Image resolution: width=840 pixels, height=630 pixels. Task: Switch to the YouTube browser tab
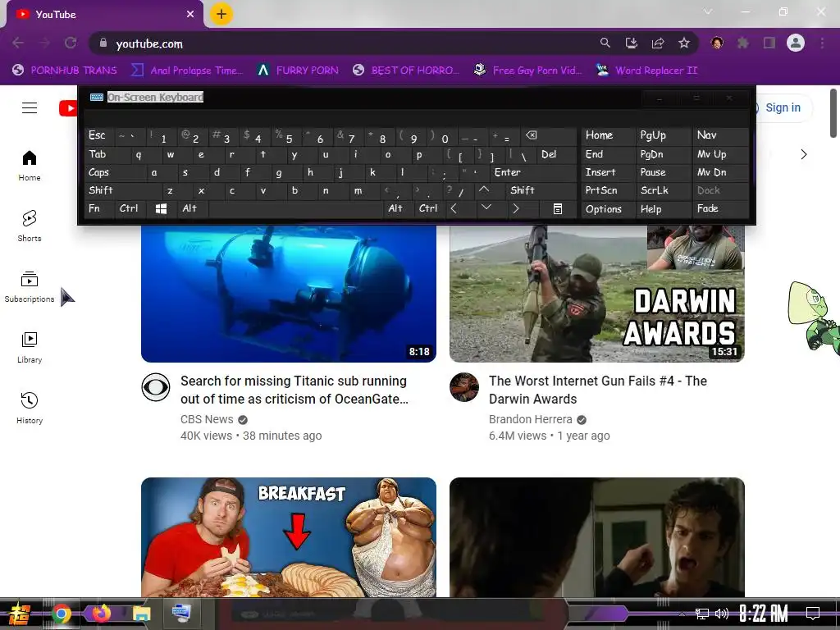pos(105,15)
